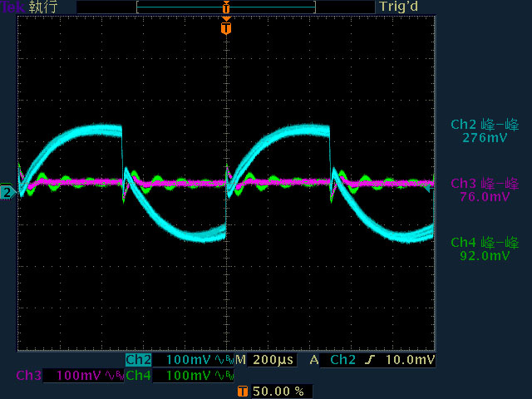Click the orange T icon beside 50.00 %
Screen dimensions: 532x399
coord(242,392)
